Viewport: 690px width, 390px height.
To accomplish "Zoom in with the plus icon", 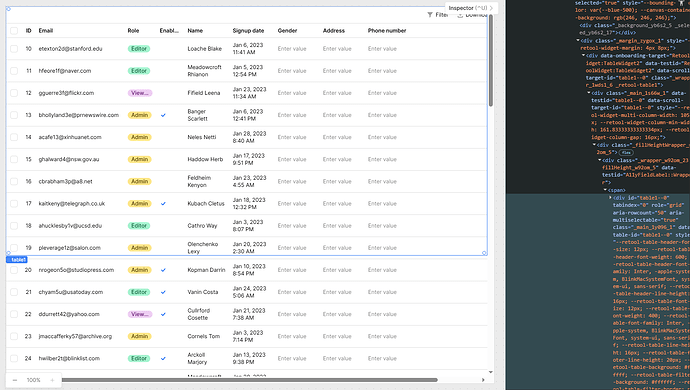I will click(52, 380).
